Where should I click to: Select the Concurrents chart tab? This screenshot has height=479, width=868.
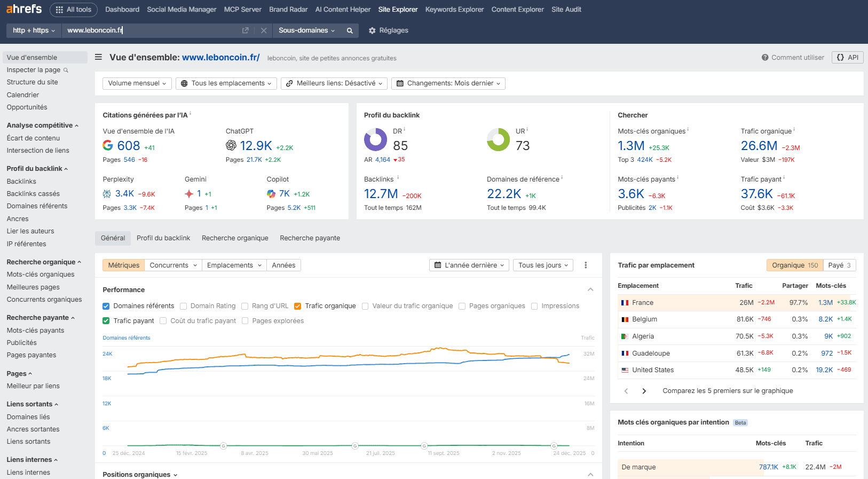(173, 265)
